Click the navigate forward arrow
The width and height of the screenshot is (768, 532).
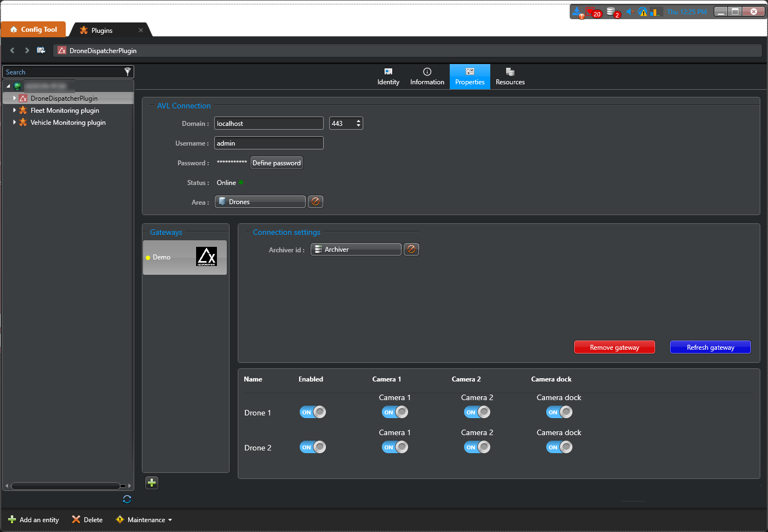[x=27, y=50]
